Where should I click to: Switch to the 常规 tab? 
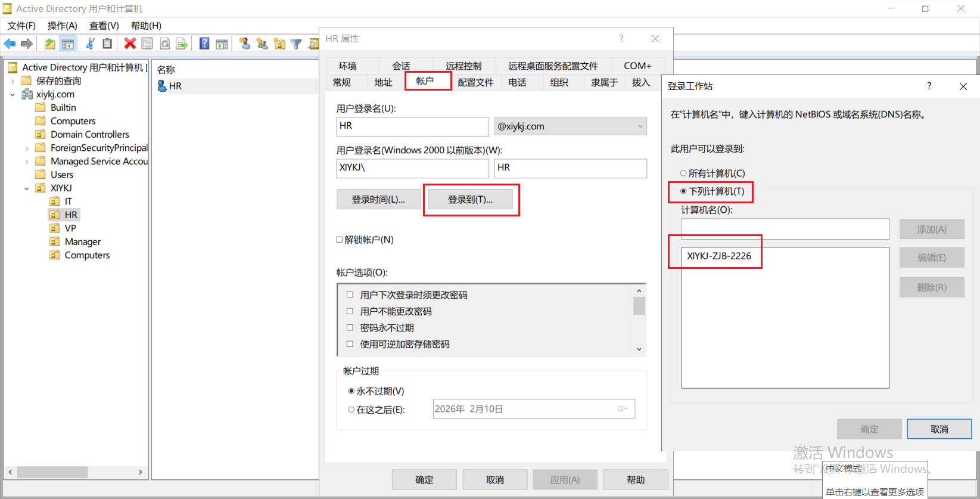(342, 82)
